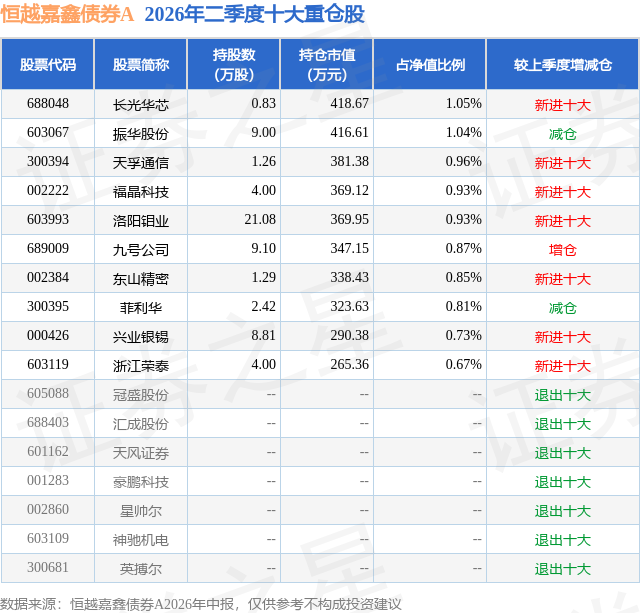Click stock code 688048
Image resolution: width=640 pixels, height=613 pixels.
click(x=48, y=103)
